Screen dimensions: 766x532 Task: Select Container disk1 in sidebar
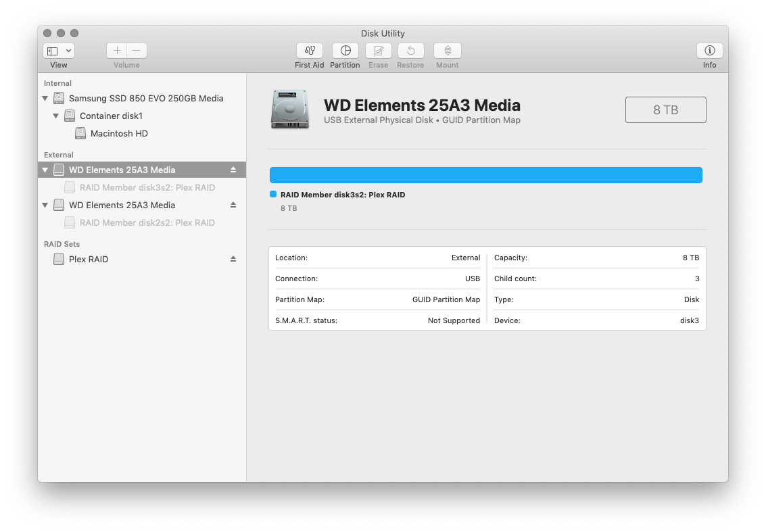tap(111, 116)
